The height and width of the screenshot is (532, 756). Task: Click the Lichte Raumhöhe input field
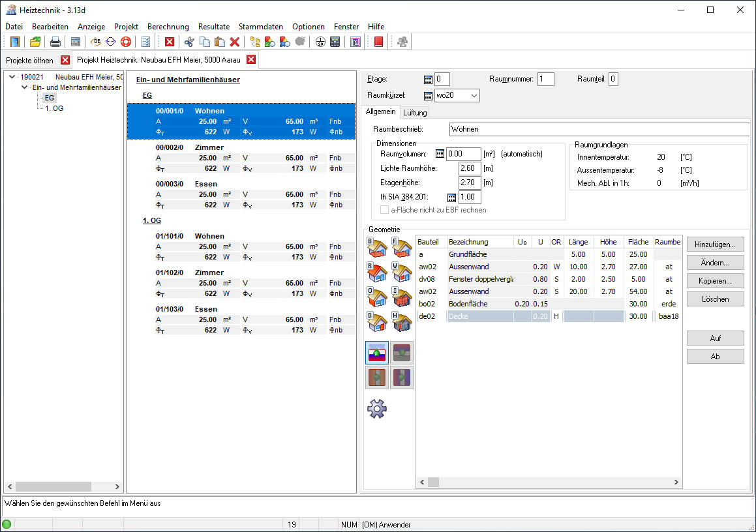470,168
